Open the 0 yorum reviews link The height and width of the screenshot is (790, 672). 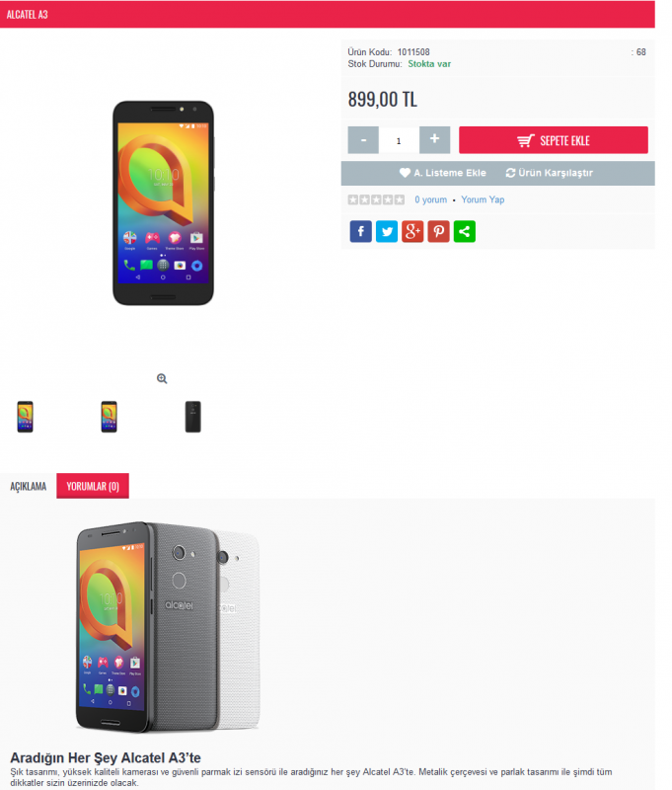pos(431,199)
